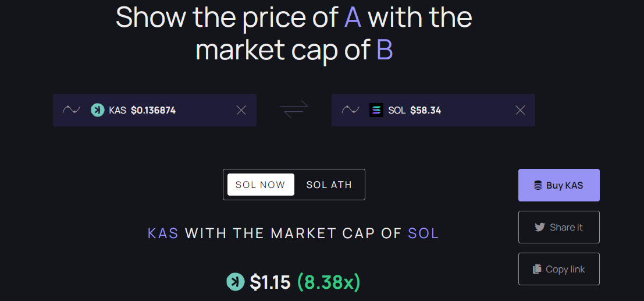Click the Twitter bird icon
Viewport: 644px width, 301px height.
[x=540, y=228]
